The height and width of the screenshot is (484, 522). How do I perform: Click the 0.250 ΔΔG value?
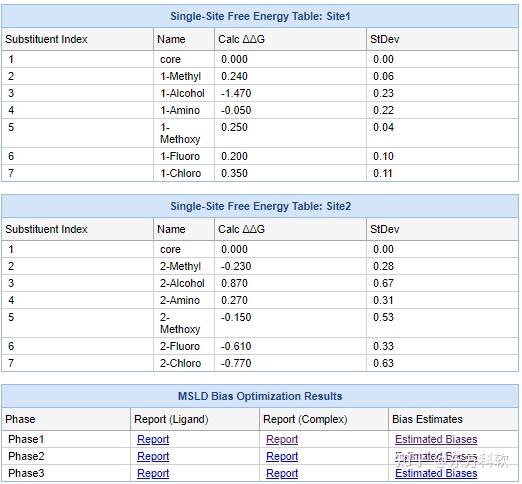coord(234,127)
